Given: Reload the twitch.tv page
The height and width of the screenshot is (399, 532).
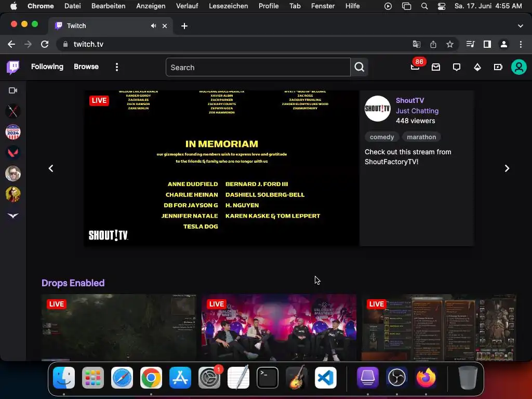Looking at the screenshot, I should 45,44.
